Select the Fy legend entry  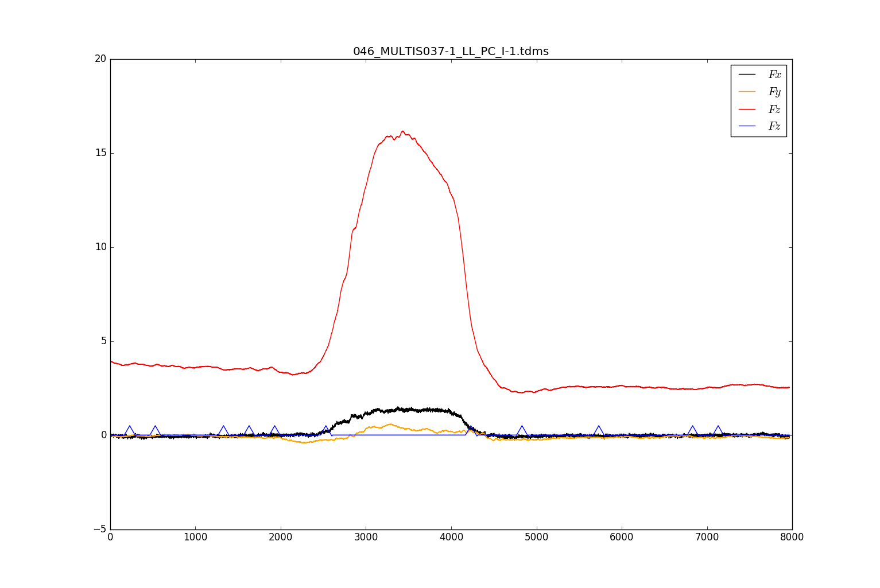pos(759,92)
